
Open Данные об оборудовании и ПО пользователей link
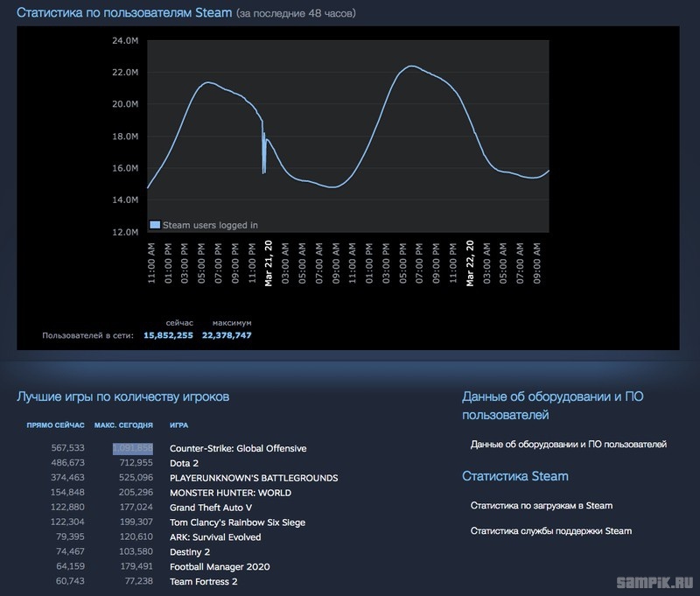point(568,445)
